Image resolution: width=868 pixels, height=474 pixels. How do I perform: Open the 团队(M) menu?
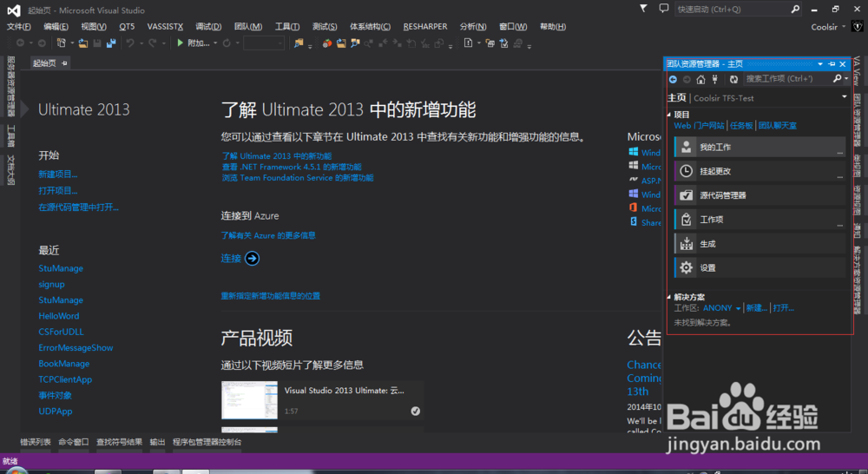point(248,27)
